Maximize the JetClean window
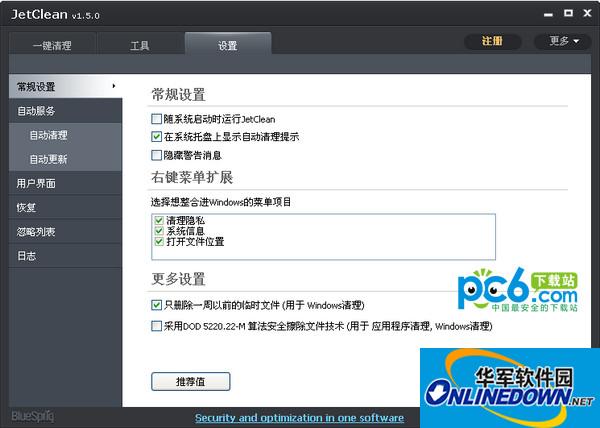Image resolution: width=600 pixels, height=428 pixels. [x=568, y=13]
